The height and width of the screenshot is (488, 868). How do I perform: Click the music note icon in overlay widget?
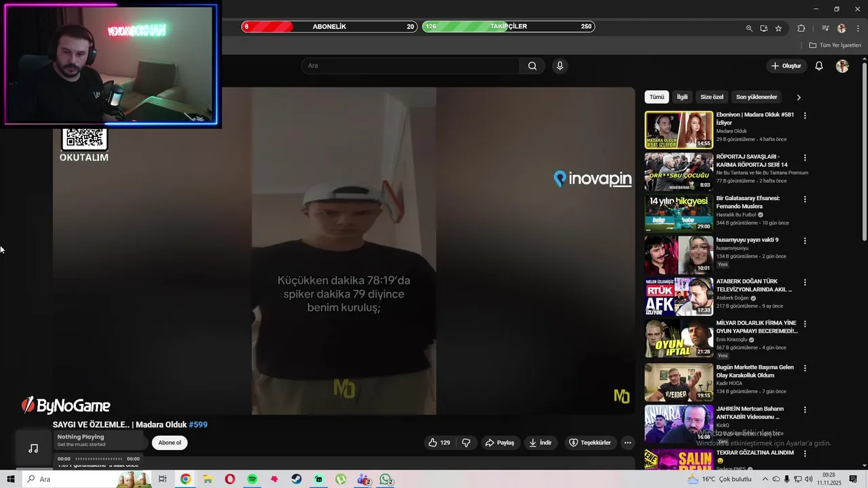33,448
